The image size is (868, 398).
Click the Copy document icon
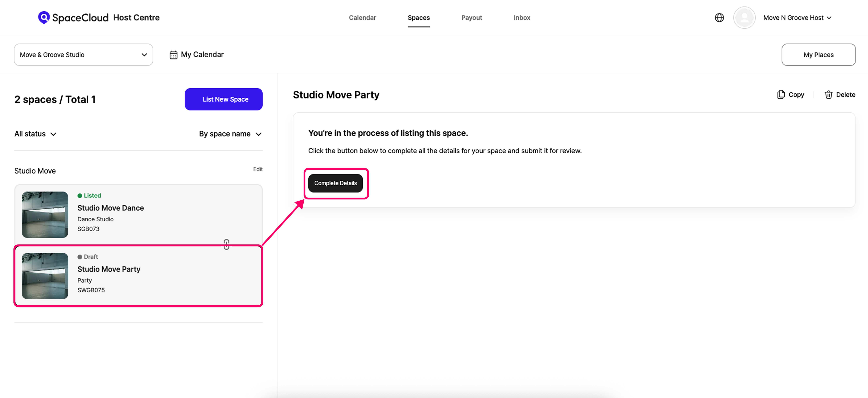click(781, 95)
